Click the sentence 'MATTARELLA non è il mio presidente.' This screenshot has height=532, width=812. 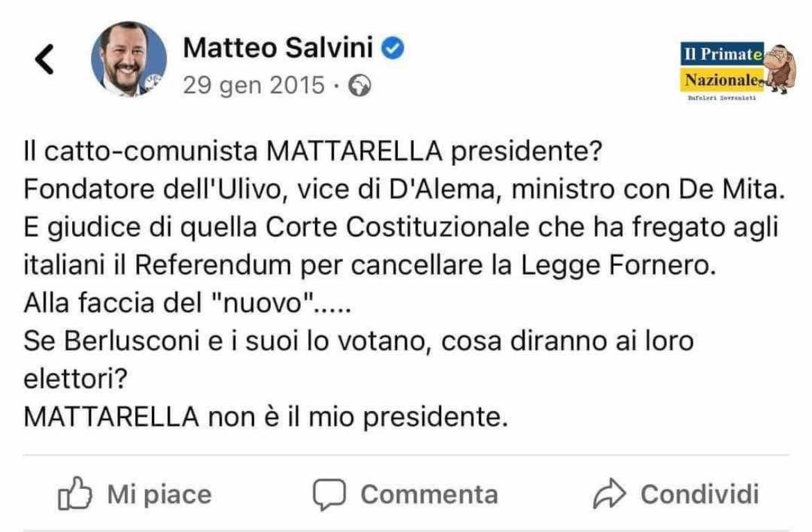tap(266, 417)
